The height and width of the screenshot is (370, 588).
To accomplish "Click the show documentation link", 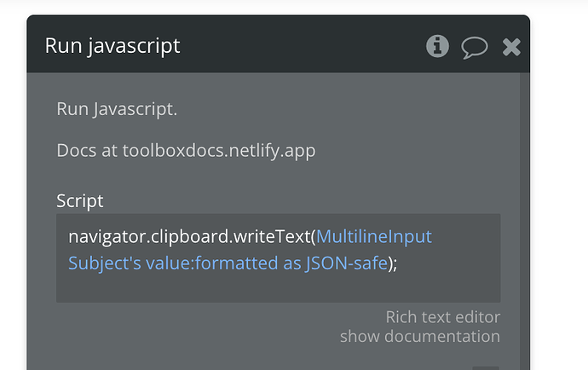I will [x=419, y=336].
